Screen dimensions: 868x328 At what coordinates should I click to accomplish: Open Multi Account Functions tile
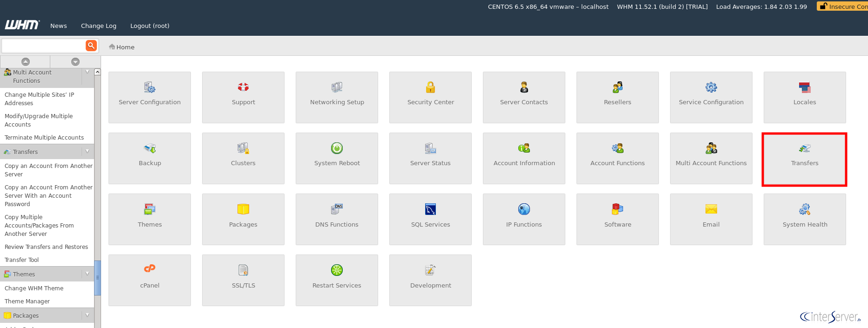pyautogui.click(x=711, y=158)
